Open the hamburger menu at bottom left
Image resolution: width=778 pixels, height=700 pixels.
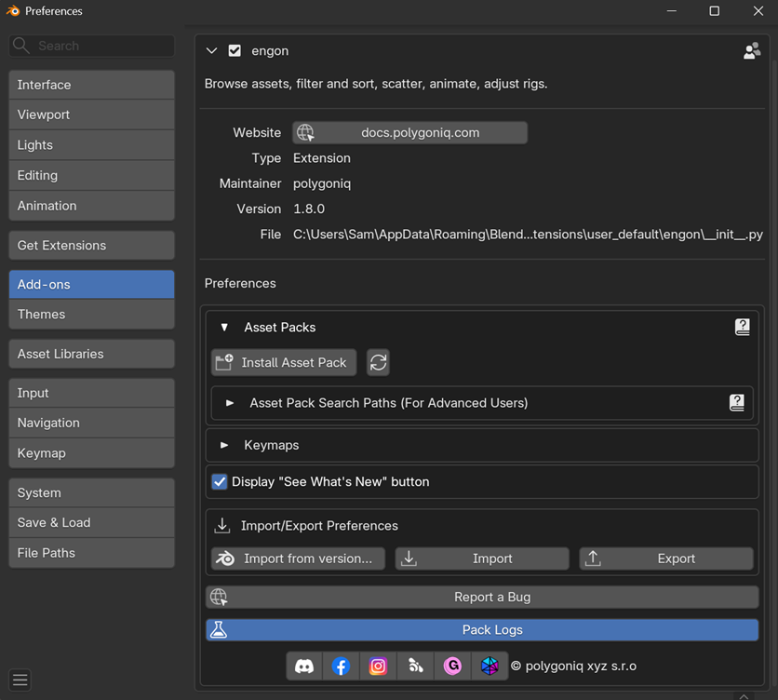[x=20, y=680]
